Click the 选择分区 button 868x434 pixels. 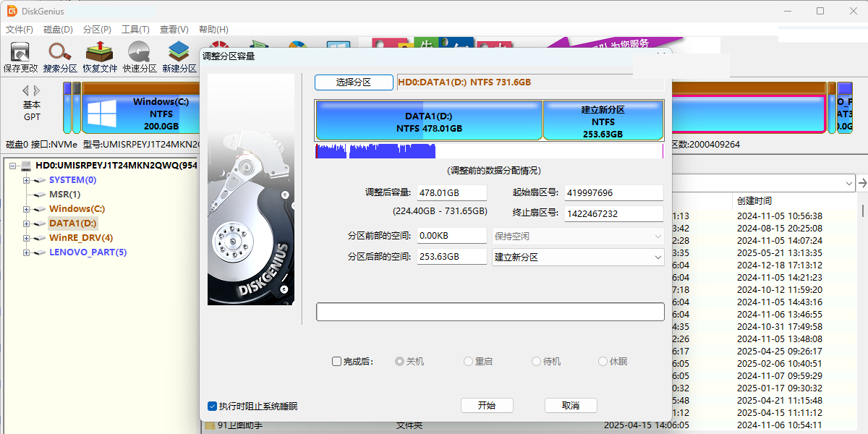pos(354,82)
